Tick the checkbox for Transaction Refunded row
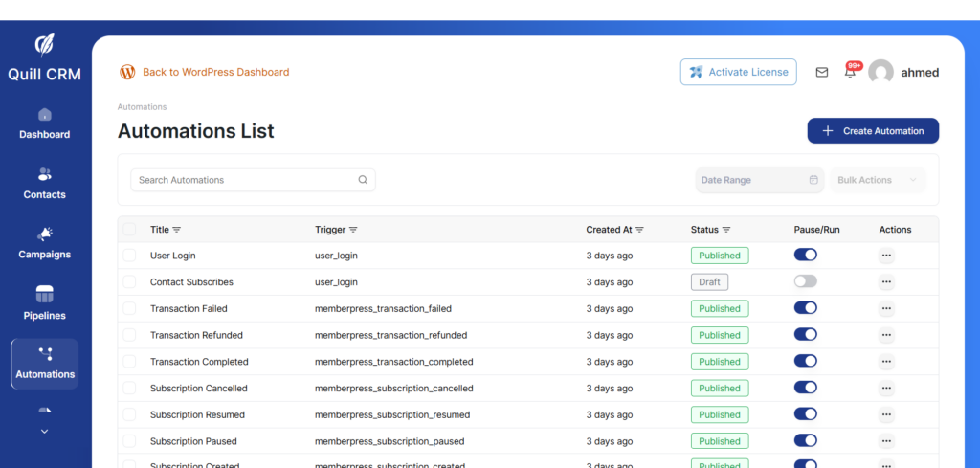 (129, 336)
